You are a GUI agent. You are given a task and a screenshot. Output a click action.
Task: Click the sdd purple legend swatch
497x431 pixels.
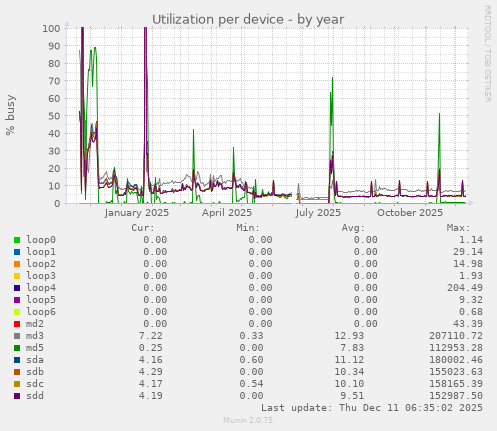(17, 396)
